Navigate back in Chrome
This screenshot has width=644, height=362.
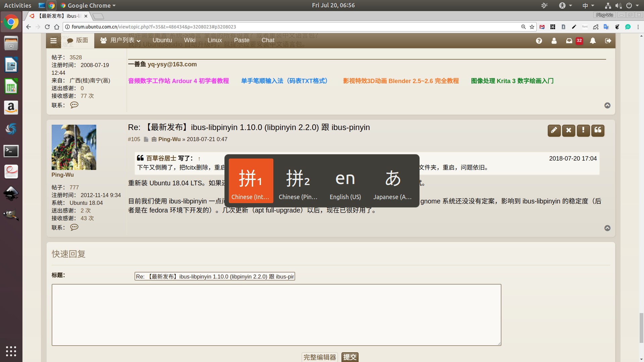point(29,27)
